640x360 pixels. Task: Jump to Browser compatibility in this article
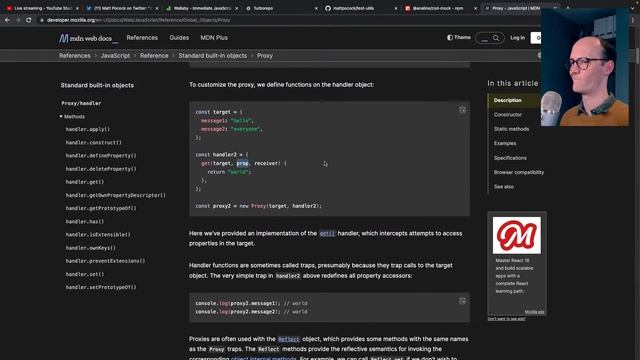pyautogui.click(x=519, y=172)
